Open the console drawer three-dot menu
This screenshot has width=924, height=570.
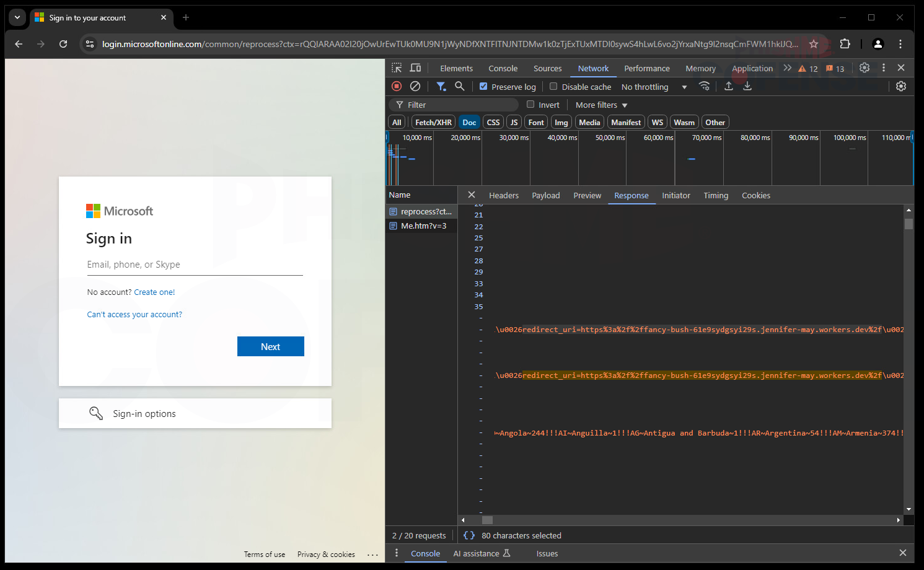(x=397, y=553)
